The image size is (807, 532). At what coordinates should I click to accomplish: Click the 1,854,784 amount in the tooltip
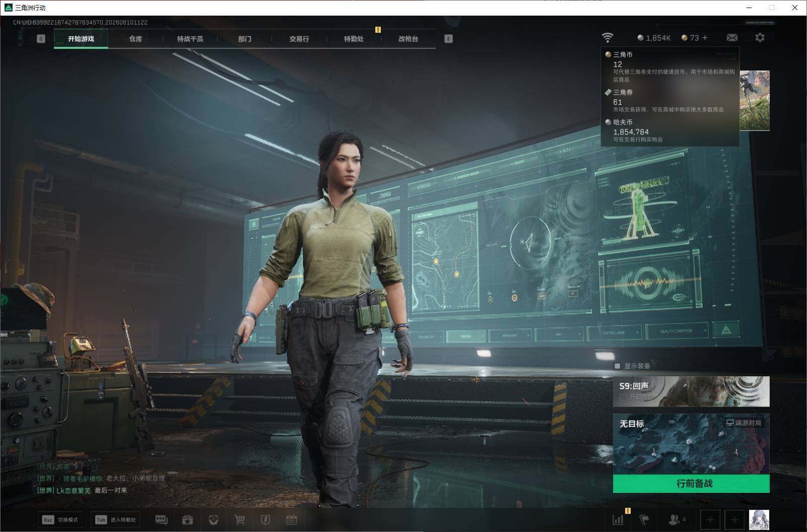point(631,131)
